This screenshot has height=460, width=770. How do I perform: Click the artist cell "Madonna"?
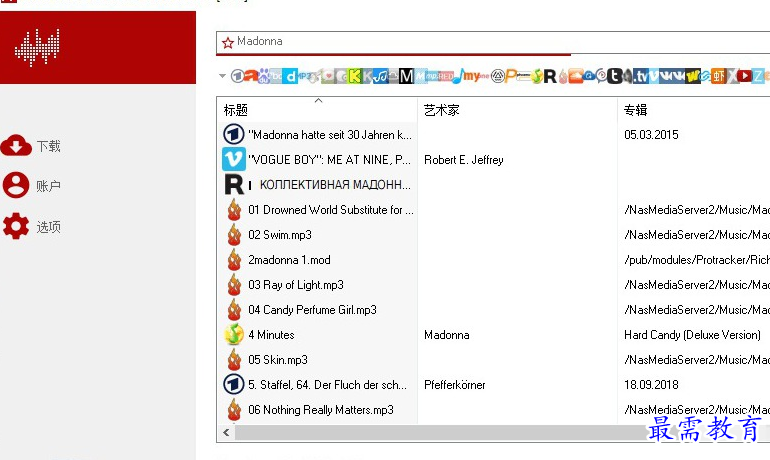click(x=446, y=335)
